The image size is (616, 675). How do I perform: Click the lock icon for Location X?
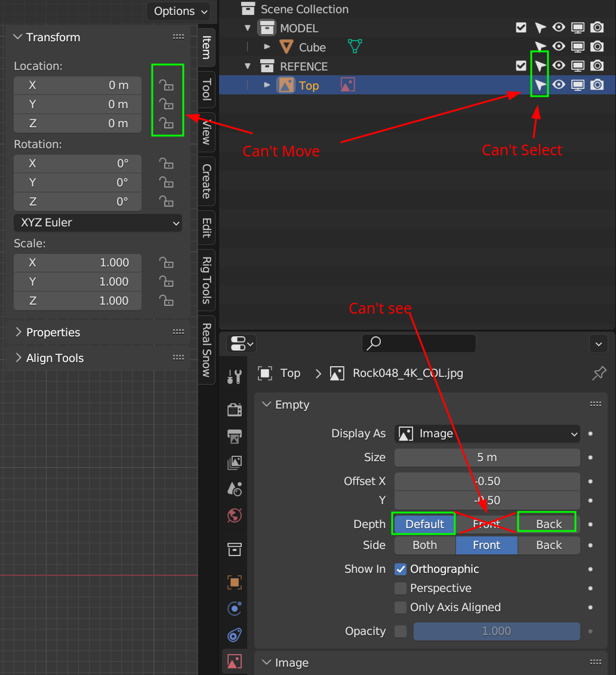click(167, 85)
